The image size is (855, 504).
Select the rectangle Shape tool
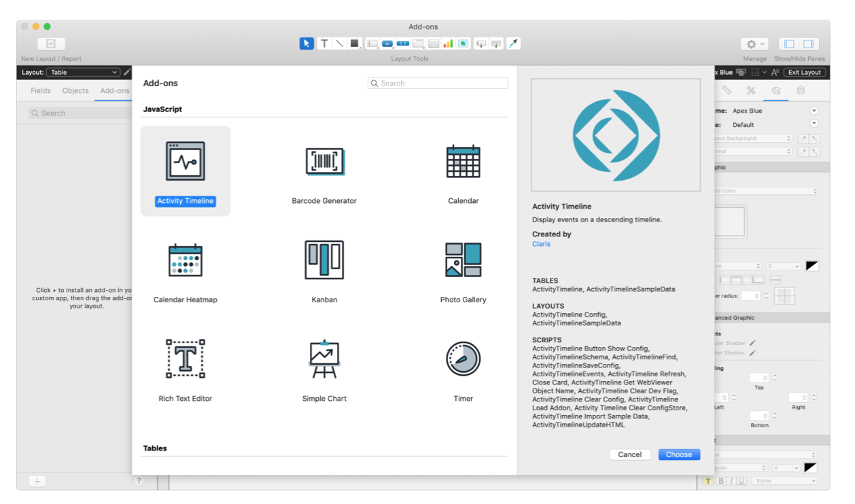point(354,43)
